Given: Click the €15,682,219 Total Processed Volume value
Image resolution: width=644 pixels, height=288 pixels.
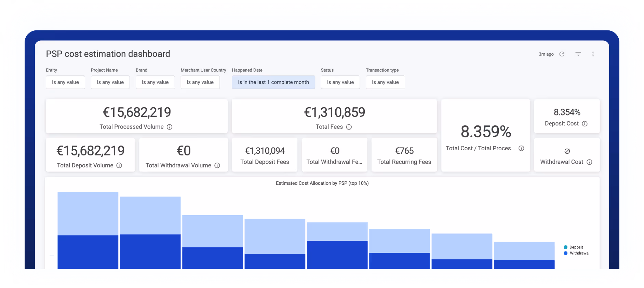Looking at the screenshot, I should [x=137, y=112].
